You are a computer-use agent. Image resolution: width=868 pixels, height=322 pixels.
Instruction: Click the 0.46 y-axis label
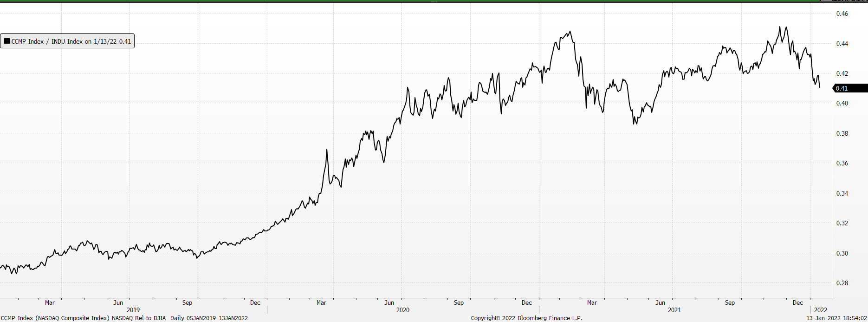click(x=842, y=14)
